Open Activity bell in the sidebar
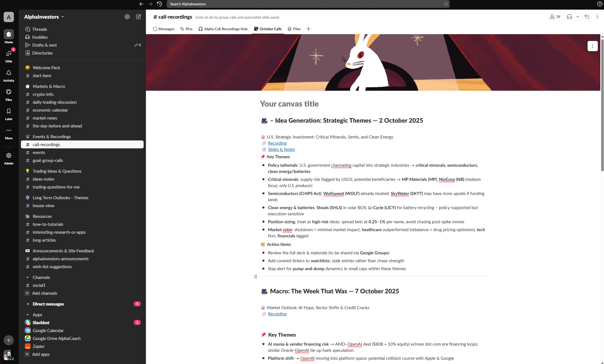The height and width of the screenshot is (364, 604). pyautogui.click(x=9, y=73)
